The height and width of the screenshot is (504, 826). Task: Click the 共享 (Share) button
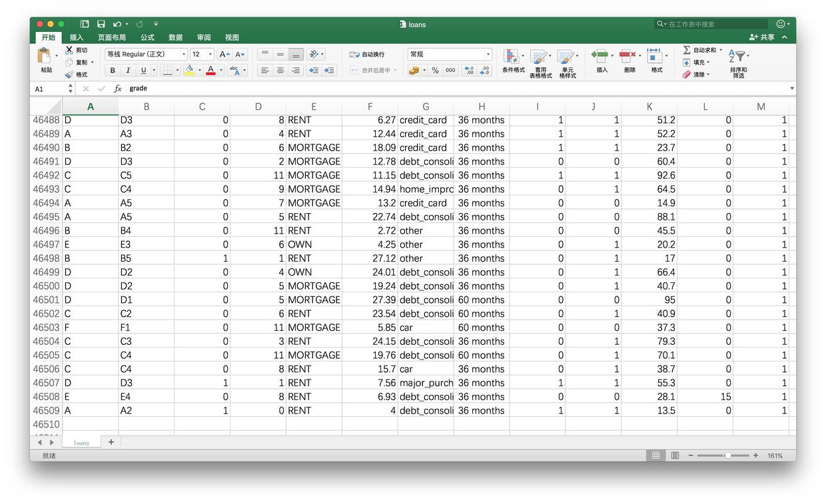[762, 37]
